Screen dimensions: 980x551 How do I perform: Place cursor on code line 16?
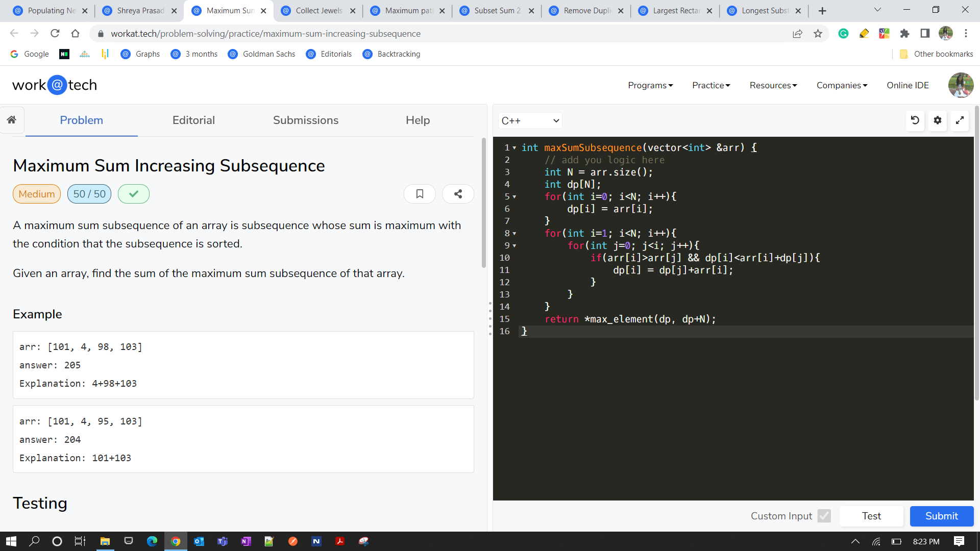[x=745, y=332]
